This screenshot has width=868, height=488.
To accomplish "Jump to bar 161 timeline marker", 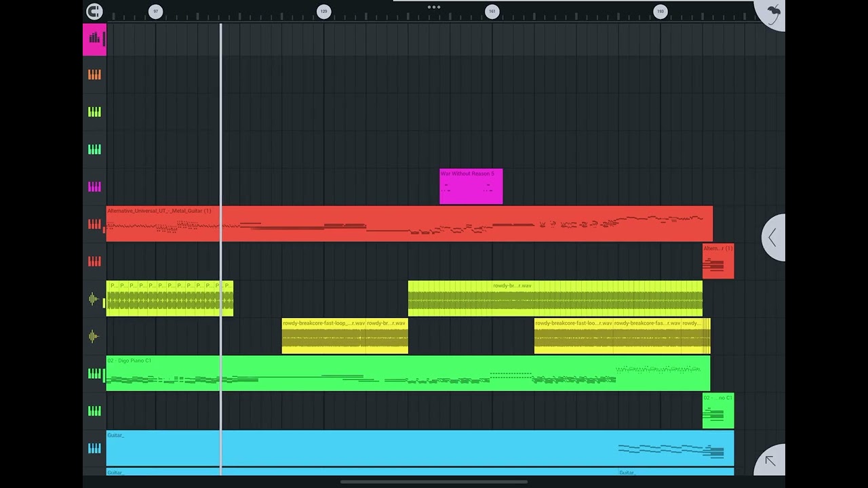I will pos(492,12).
